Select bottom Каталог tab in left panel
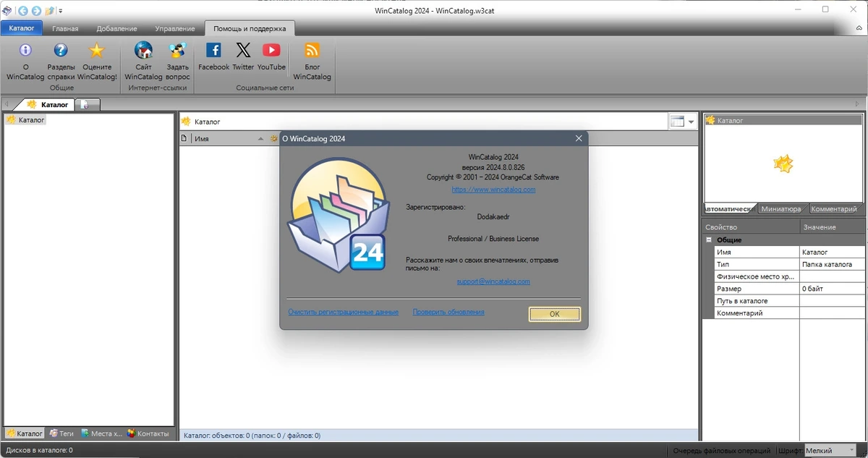Screen dimensions: 868x458 coord(25,433)
